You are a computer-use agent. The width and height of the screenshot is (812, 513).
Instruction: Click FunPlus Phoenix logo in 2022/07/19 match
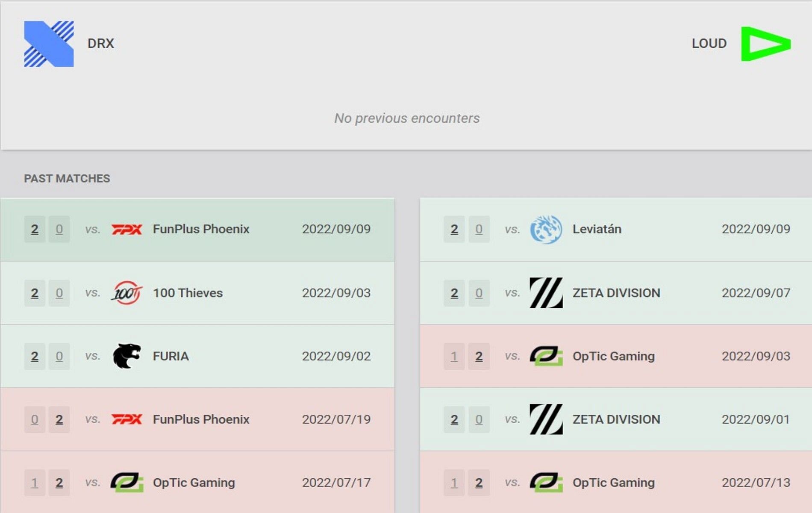[127, 419]
